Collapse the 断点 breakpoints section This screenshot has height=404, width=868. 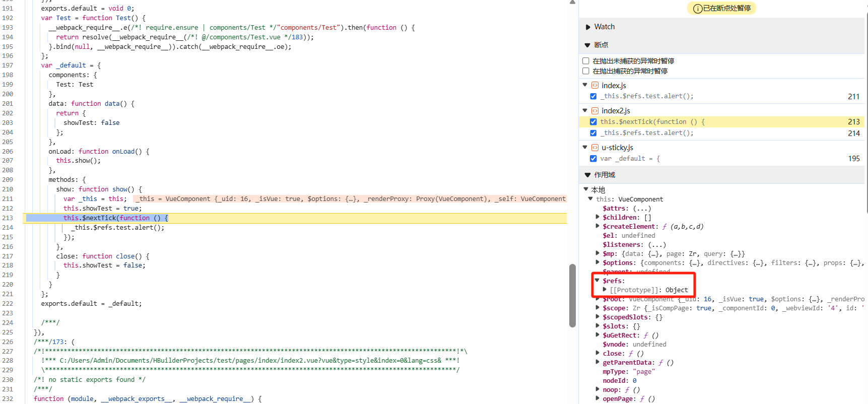[587, 45]
